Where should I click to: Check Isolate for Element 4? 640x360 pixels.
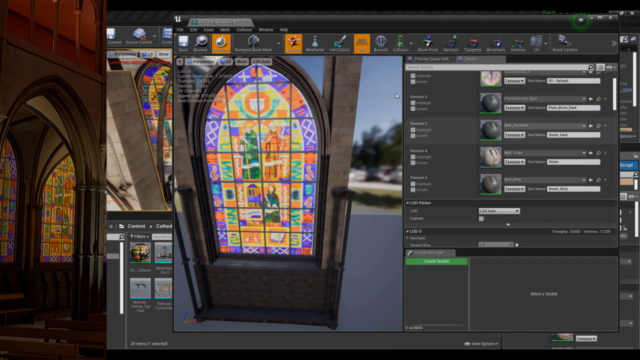(x=413, y=163)
